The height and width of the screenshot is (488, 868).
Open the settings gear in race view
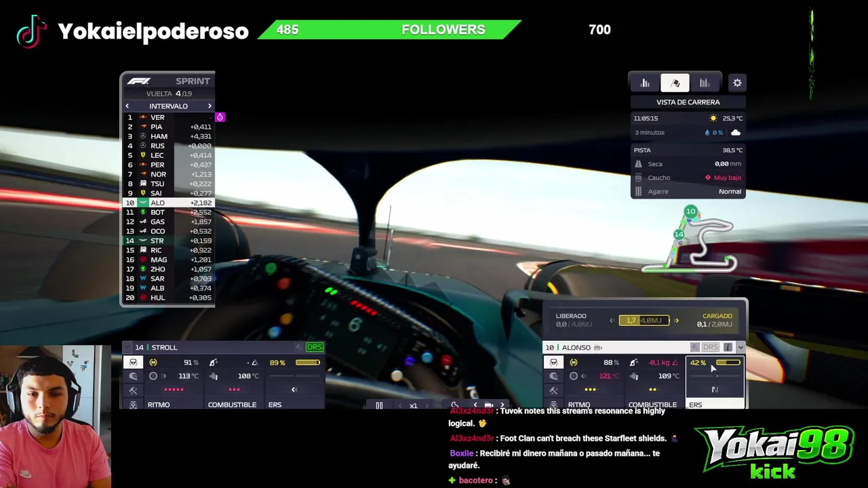(x=737, y=83)
